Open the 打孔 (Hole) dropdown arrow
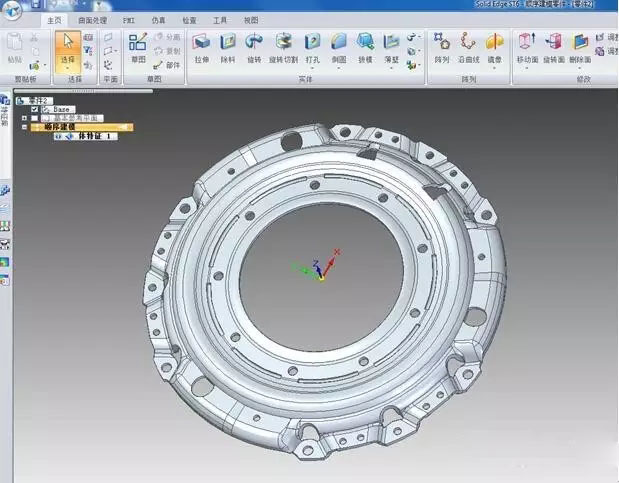 [x=313, y=68]
